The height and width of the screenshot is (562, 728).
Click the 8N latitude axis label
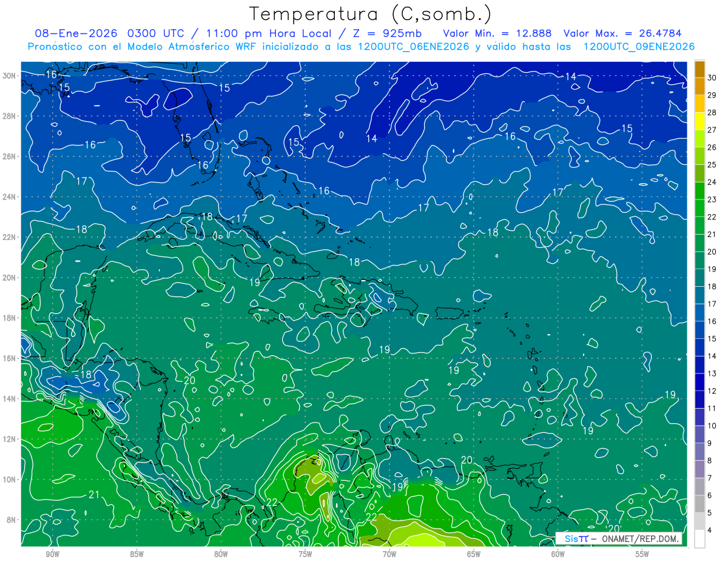tap(12, 520)
